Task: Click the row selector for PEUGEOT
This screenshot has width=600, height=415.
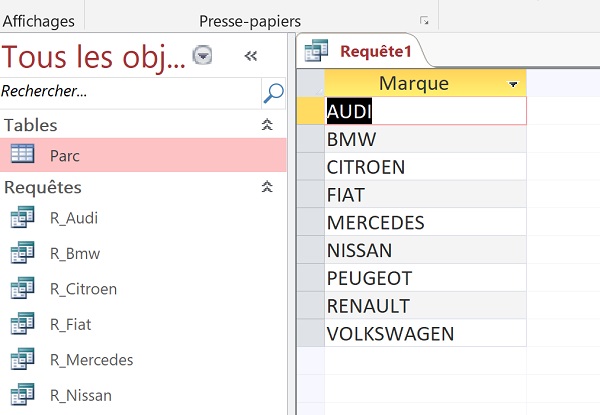Action: click(311, 278)
